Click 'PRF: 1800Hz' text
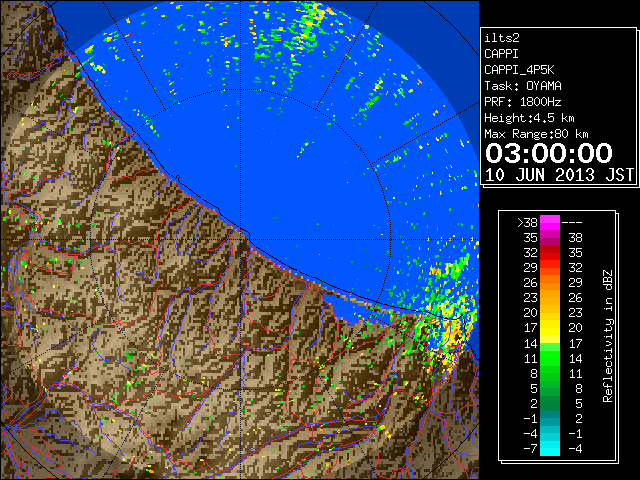Viewport: 640px width, 480px height. [x=523, y=102]
